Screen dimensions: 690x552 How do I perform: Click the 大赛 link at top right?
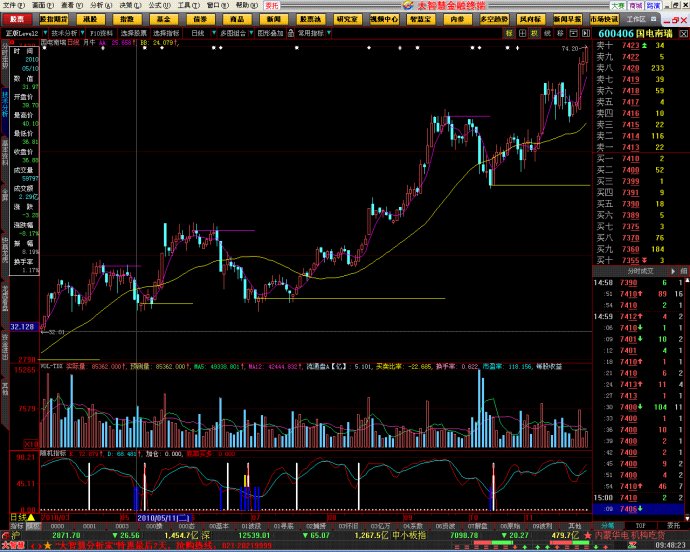click(x=618, y=6)
